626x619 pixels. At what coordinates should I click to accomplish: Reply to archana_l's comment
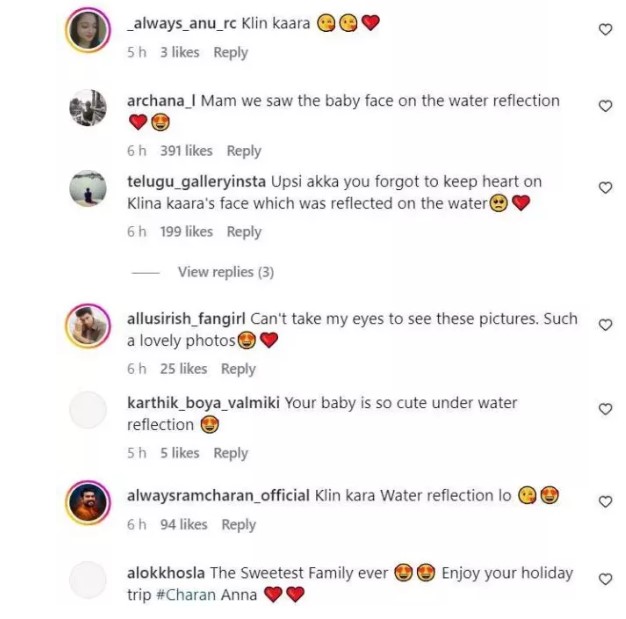pos(243,151)
